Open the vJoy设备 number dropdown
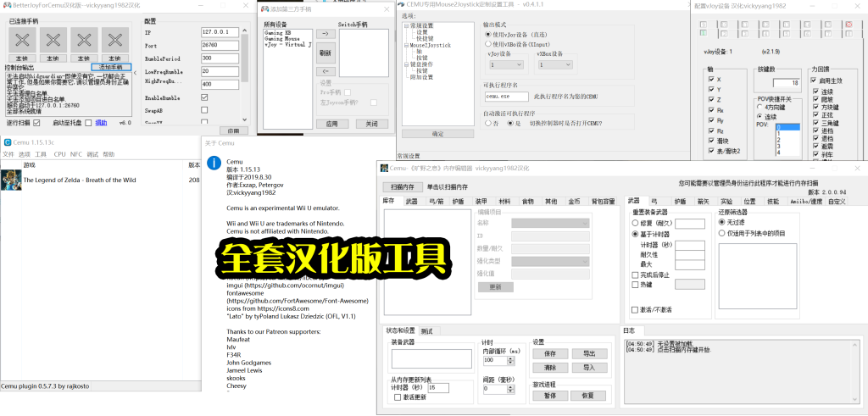Image resolution: width=868 pixels, height=416 pixels. pos(506,64)
